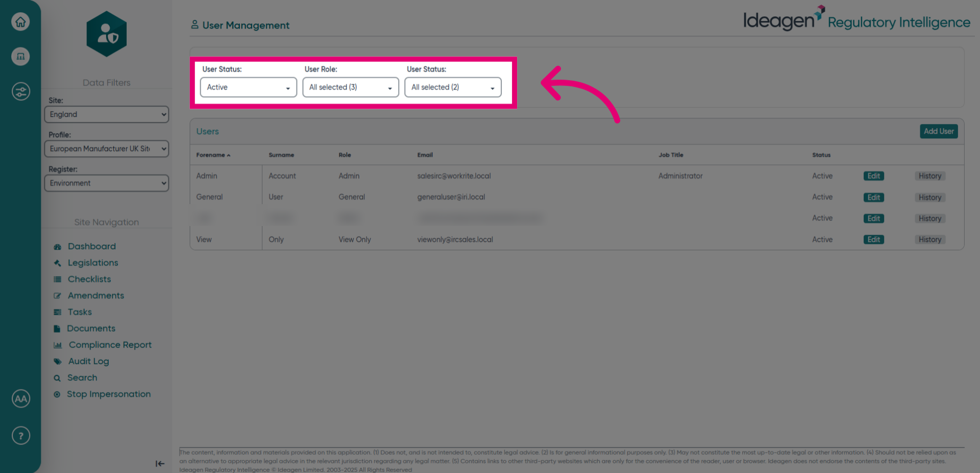980x473 pixels.
Task: Click email viewonly@ircsales.local
Action: (x=455, y=239)
